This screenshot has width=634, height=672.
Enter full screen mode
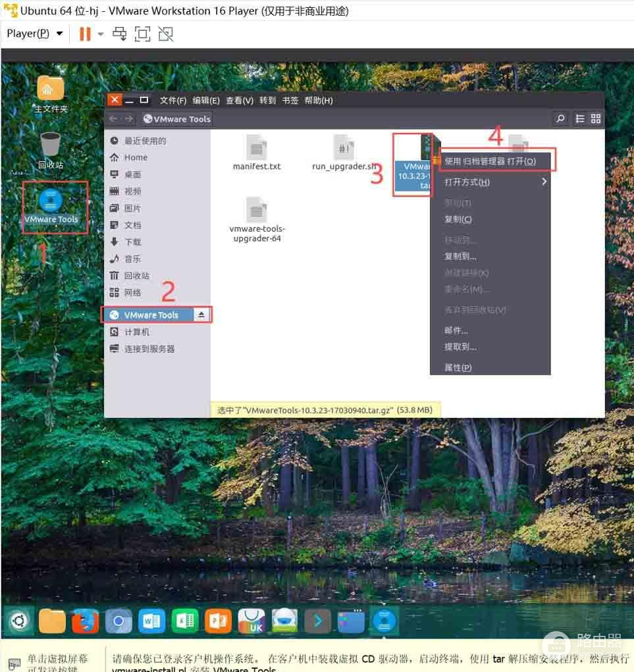point(142,34)
